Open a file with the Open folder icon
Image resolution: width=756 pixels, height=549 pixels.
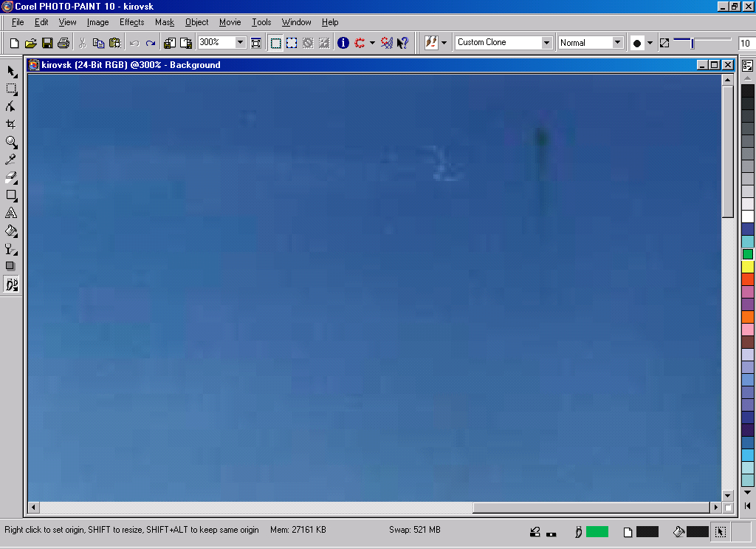(30, 43)
